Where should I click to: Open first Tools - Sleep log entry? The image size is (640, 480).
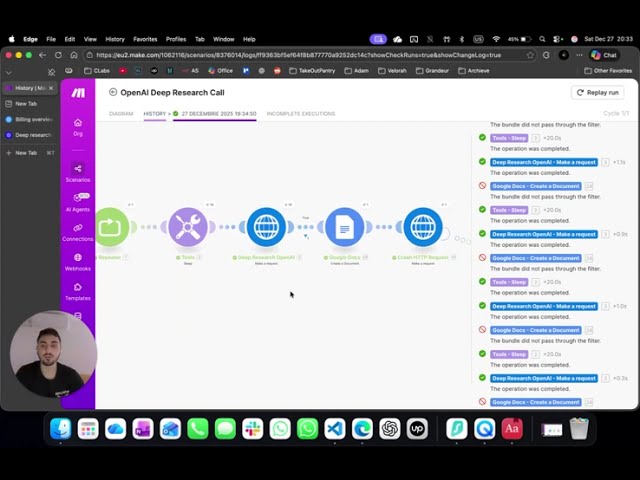(509, 138)
